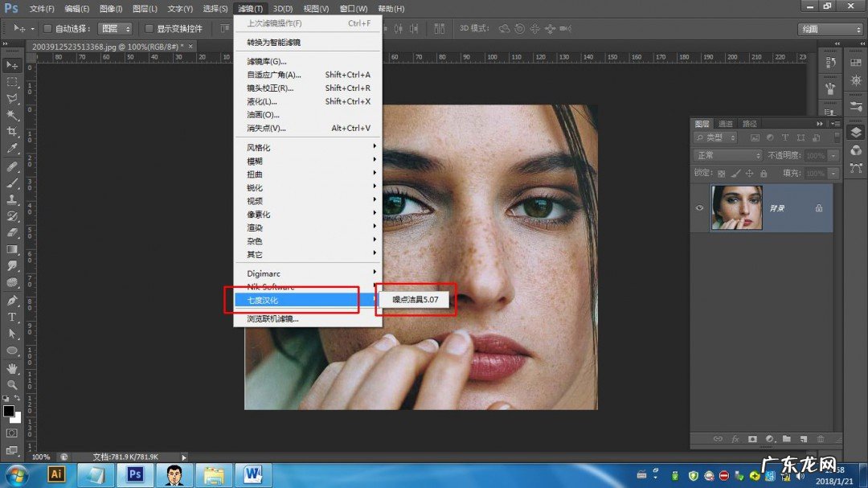Open the 正常 blend mode dropdown
Screen dimensions: 868x488
click(x=728, y=155)
